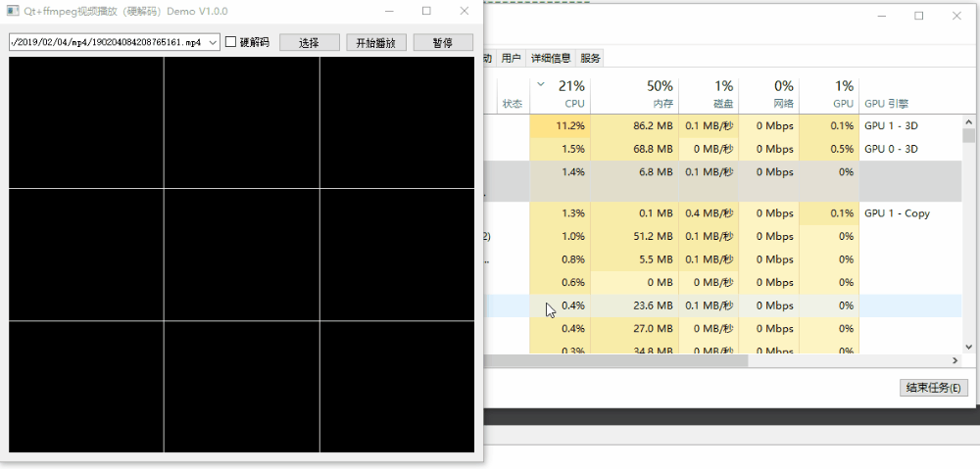Image resolution: width=980 pixels, height=469 pixels.
Task: Select the bottom-right video pane
Action: (397, 387)
